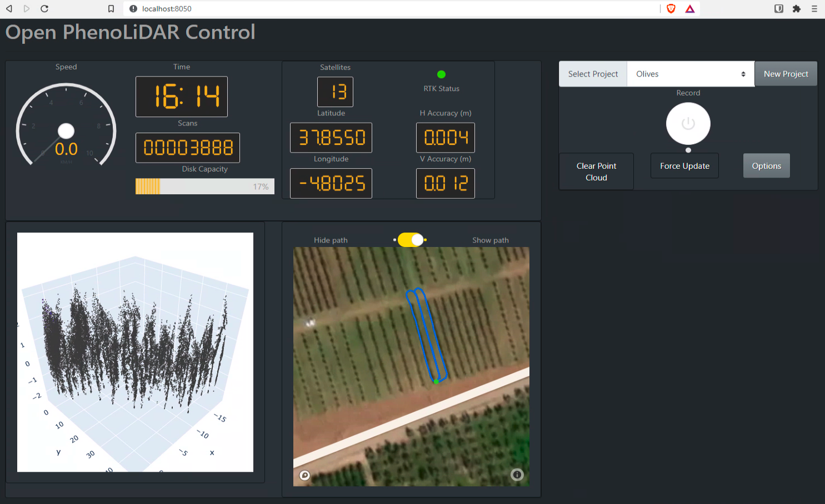Toggle the Hide path / Show path switch
Screen dimensions: 825x504
(411, 240)
